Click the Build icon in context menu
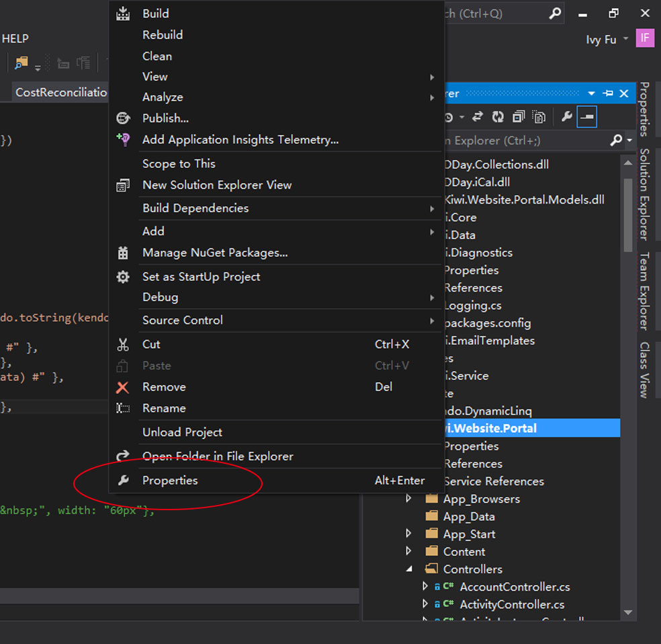Viewport: 661px width, 644px height. (x=123, y=13)
